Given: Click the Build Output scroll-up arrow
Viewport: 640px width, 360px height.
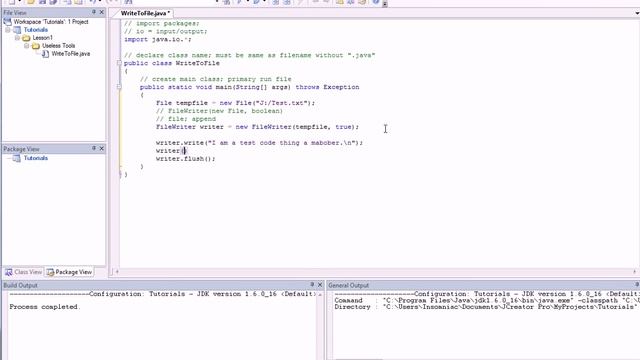Looking at the screenshot, I should [x=320, y=294].
